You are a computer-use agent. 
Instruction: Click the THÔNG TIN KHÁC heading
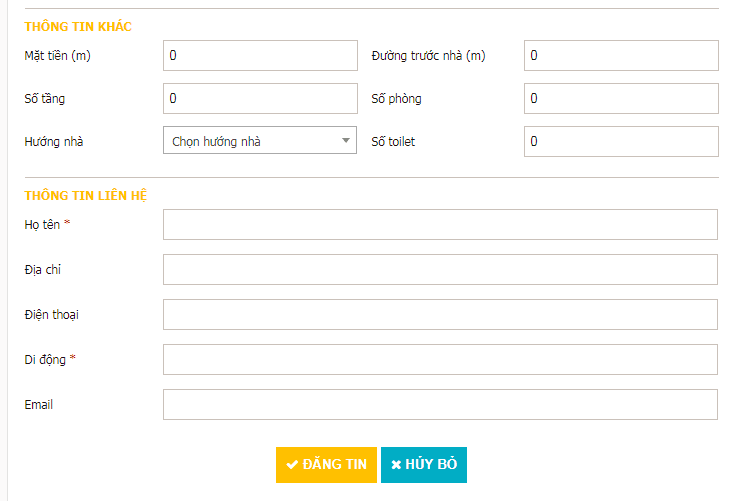(x=78, y=26)
